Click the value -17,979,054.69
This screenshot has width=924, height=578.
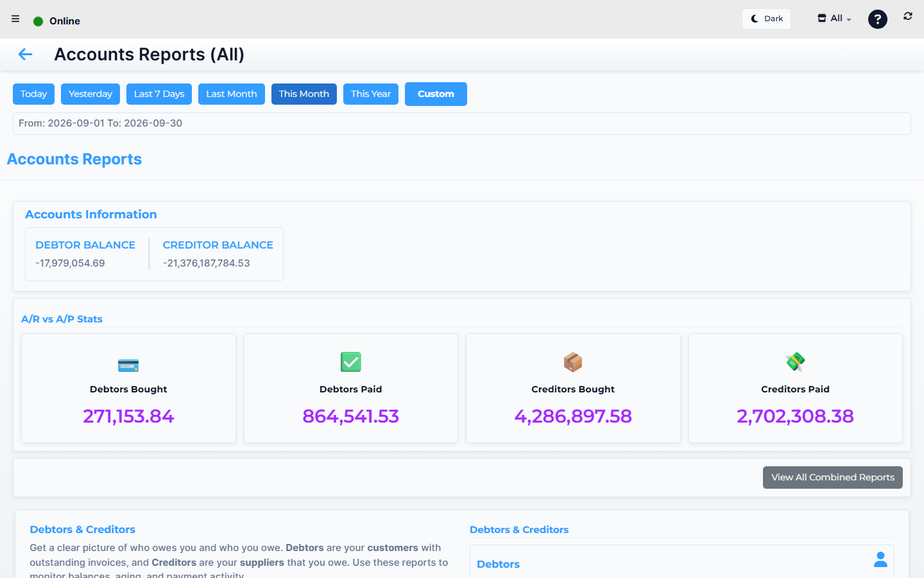click(x=70, y=263)
